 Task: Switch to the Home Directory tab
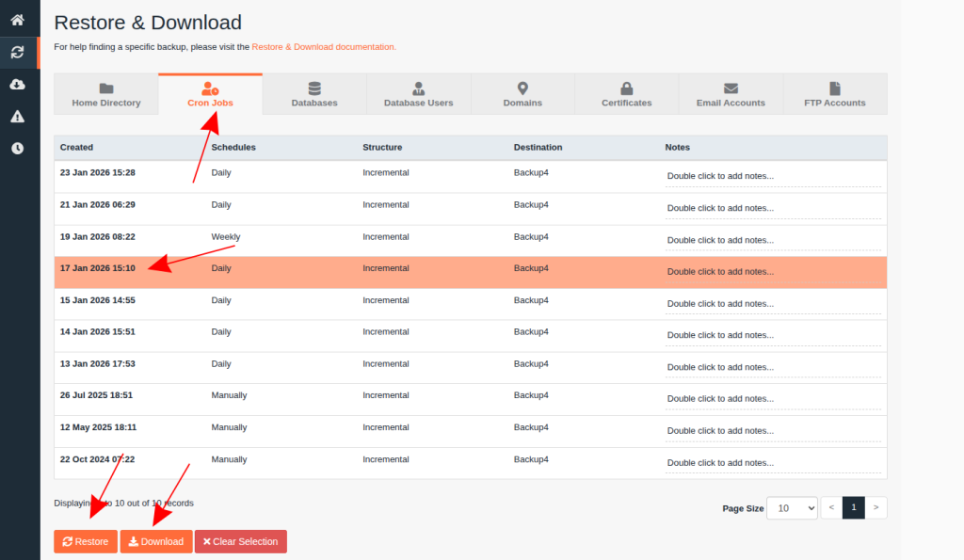tap(106, 94)
